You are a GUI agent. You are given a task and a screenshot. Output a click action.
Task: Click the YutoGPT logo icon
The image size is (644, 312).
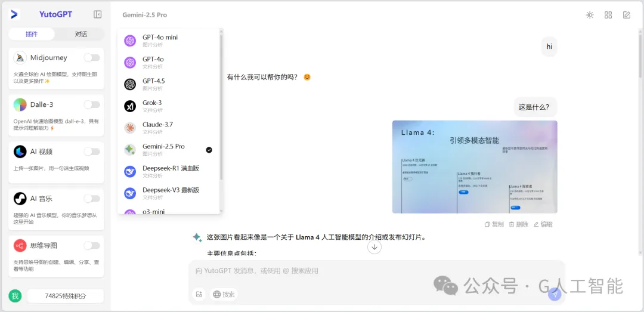[14, 14]
